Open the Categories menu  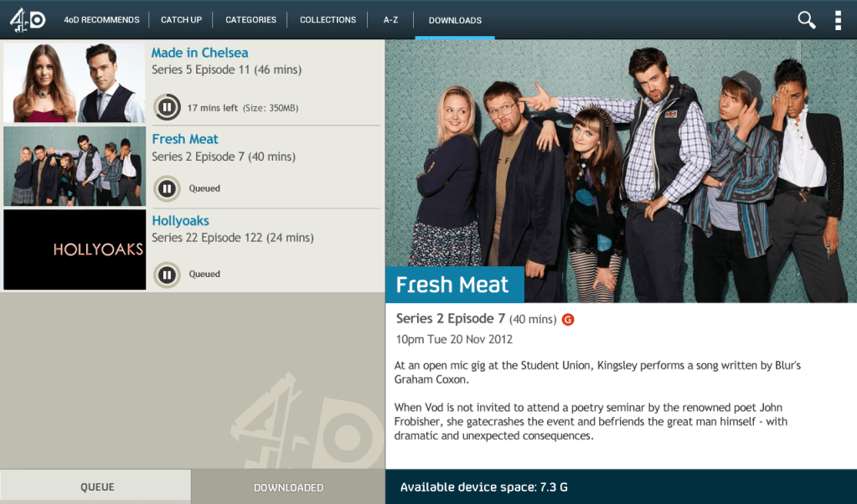tap(250, 19)
